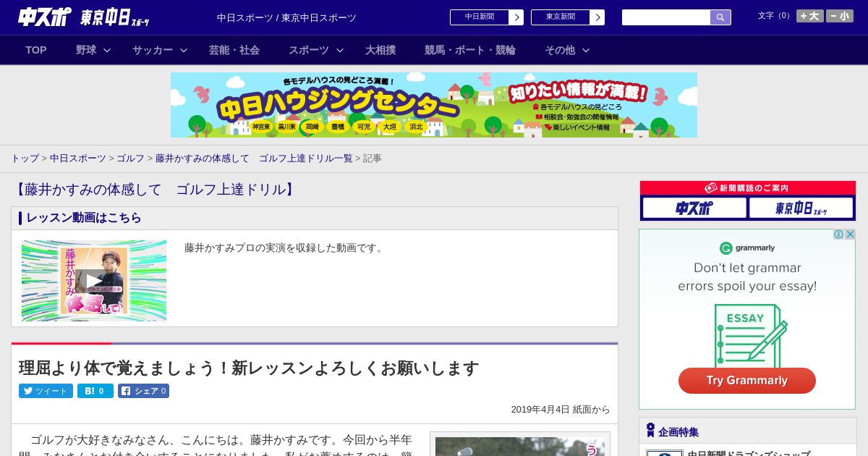This screenshot has height=456, width=868.
Task: Click the 中スポ subscription banner button
Action: tap(694, 208)
